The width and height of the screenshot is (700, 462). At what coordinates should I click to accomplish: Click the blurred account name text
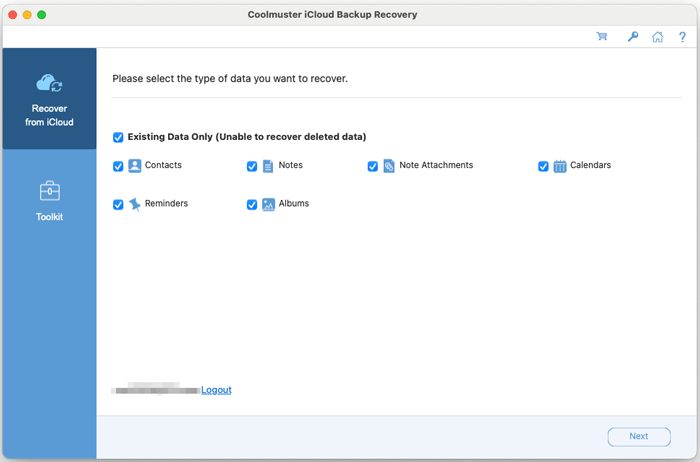(155, 388)
